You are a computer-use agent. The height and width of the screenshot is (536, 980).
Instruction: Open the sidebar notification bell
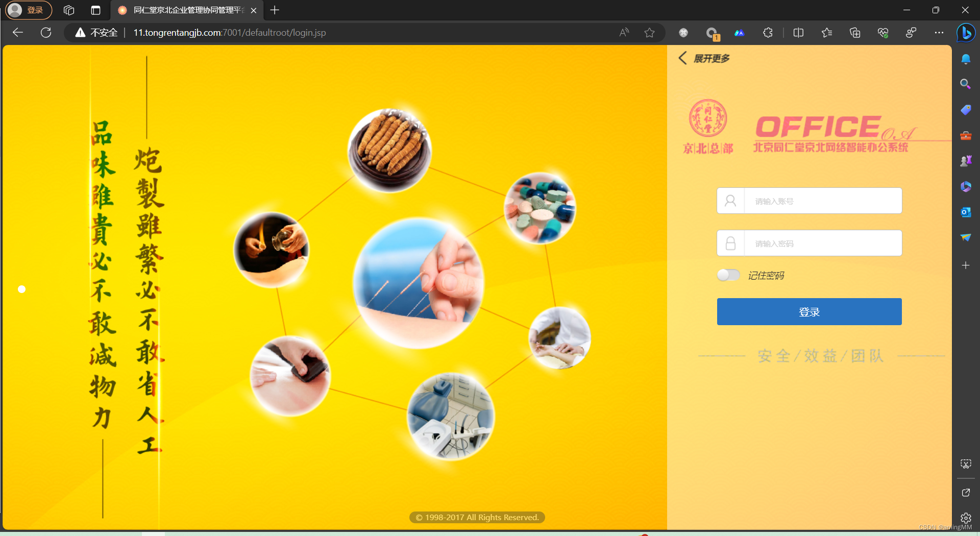pyautogui.click(x=966, y=59)
